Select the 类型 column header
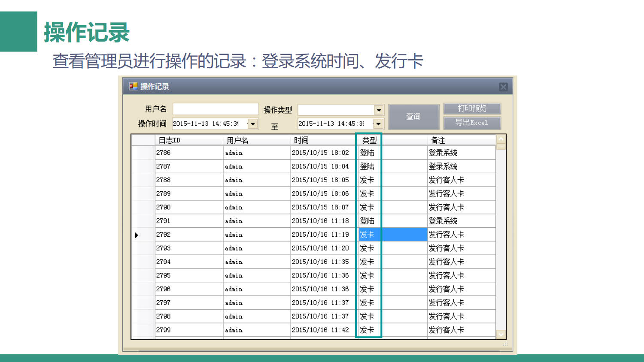Image resolution: width=644 pixels, height=362 pixels. [369, 140]
